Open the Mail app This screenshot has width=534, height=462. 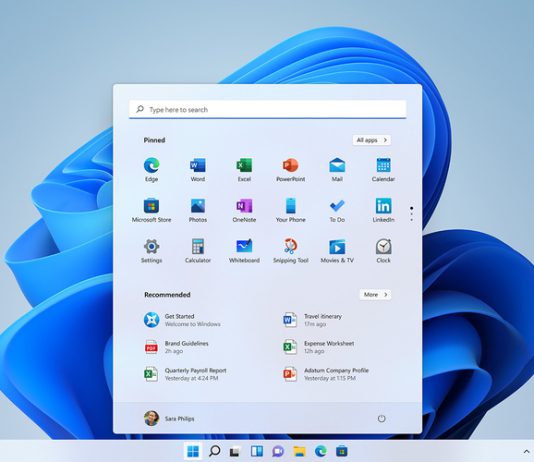click(x=337, y=169)
